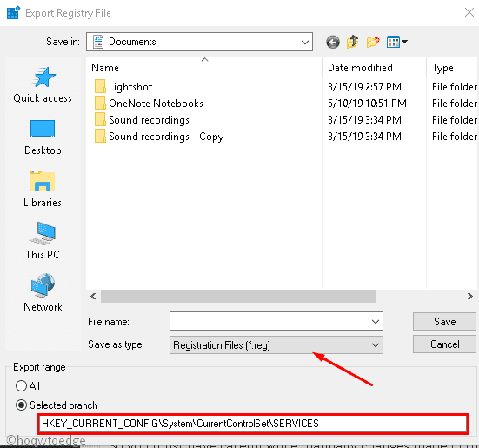Screen dimensions: 479x448
Task: Select the Sound recordings folder icon
Action: click(100, 119)
